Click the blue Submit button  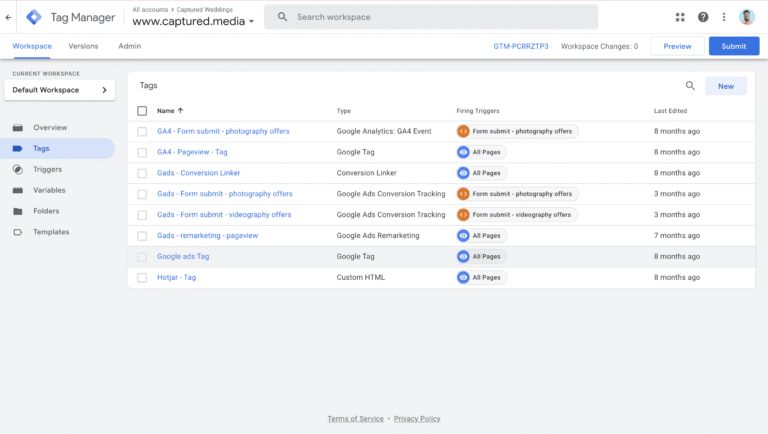tap(733, 46)
